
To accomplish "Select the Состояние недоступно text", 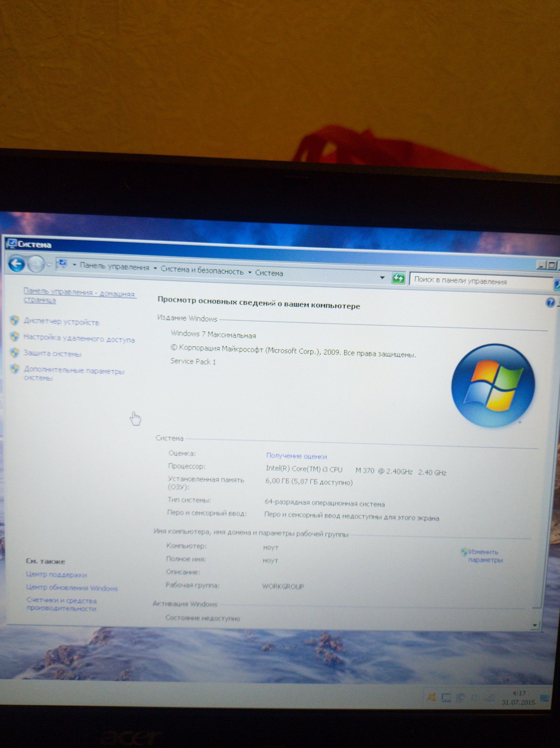I will click(203, 618).
